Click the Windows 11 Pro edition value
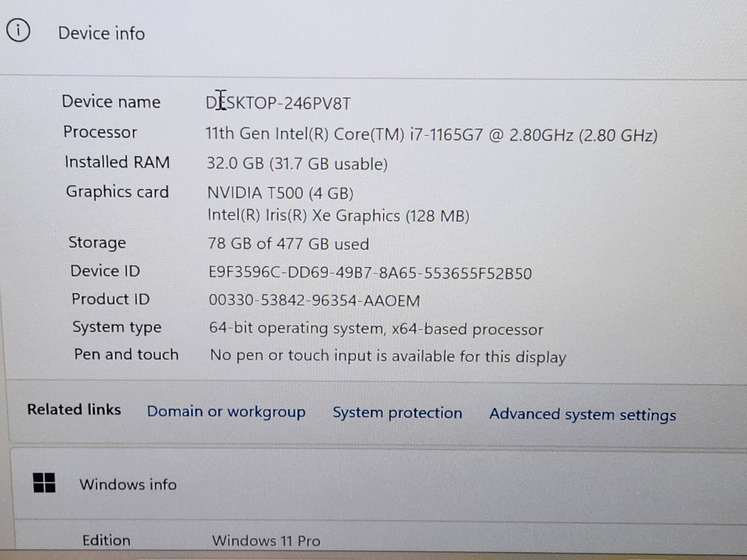 [266, 541]
